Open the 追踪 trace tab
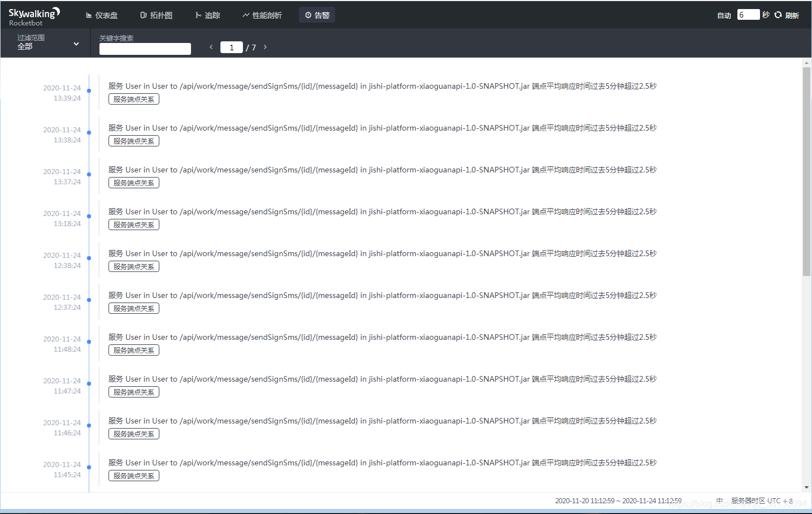The height and width of the screenshot is (514, 812). click(x=207, y=15)
